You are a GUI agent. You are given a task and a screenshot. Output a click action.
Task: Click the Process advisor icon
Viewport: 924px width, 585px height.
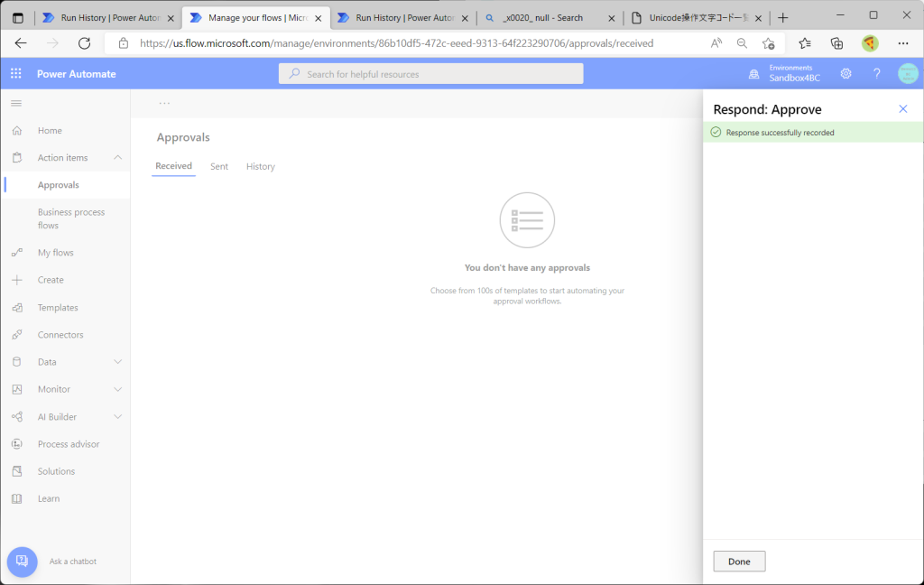(x=17, y=444)
